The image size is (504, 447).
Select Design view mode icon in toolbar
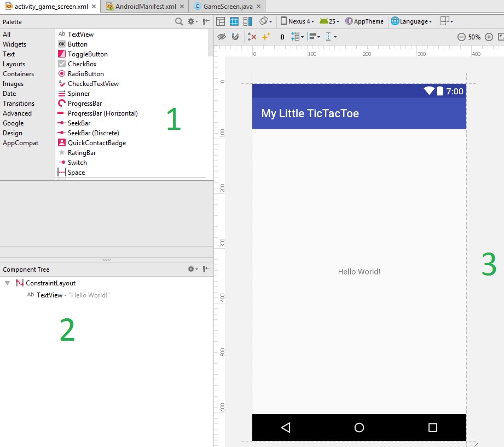coord(221,21)
